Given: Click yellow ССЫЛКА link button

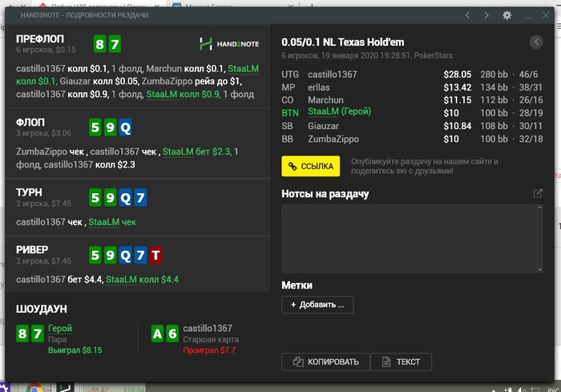Looking at the screenshot, I should (x=311, y=166).
